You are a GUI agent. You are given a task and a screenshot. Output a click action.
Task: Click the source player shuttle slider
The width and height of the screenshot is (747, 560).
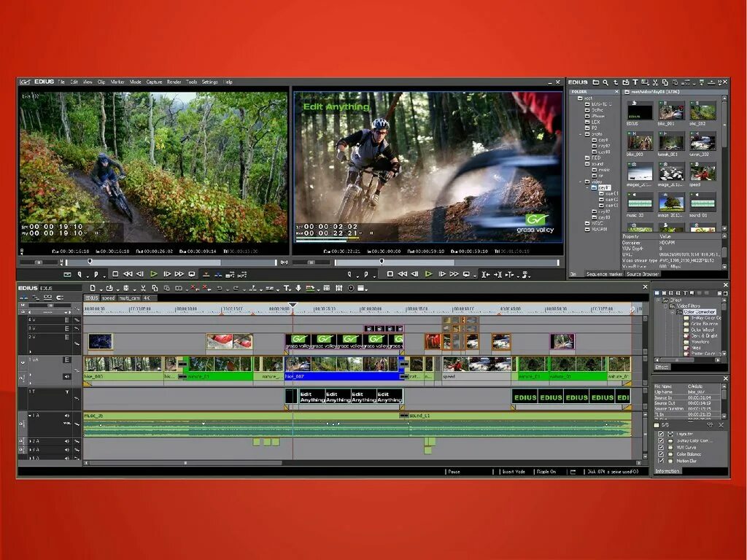pos(39,262)
